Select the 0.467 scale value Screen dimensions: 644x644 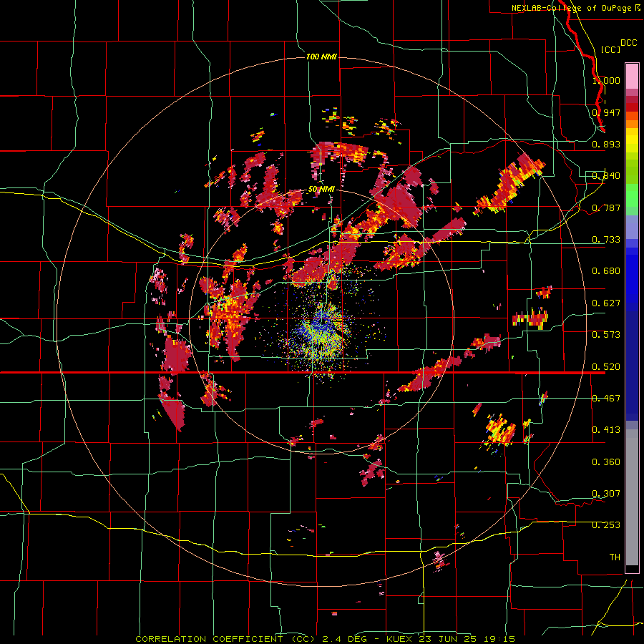[x=606, y=399]
